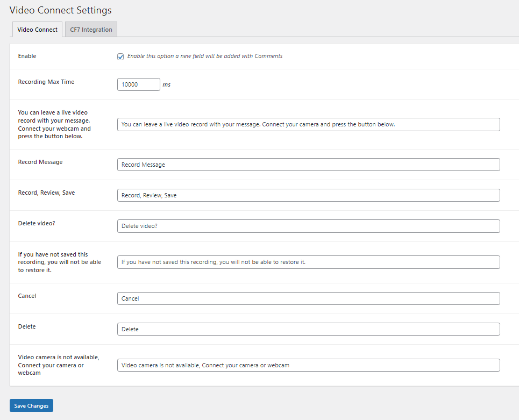Screen dimensions: 519x420
Task: Switch to the CF7 Integration tab
Action: pos(90,29)
